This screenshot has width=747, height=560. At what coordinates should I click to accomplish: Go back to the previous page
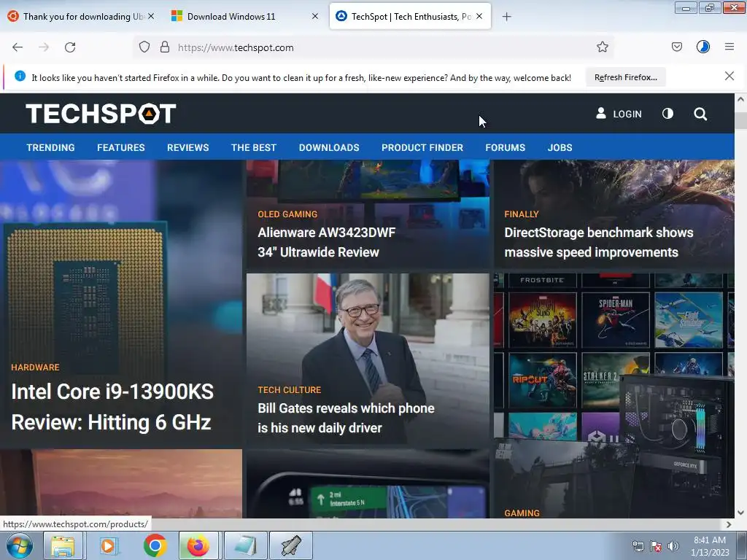[18, 47]
